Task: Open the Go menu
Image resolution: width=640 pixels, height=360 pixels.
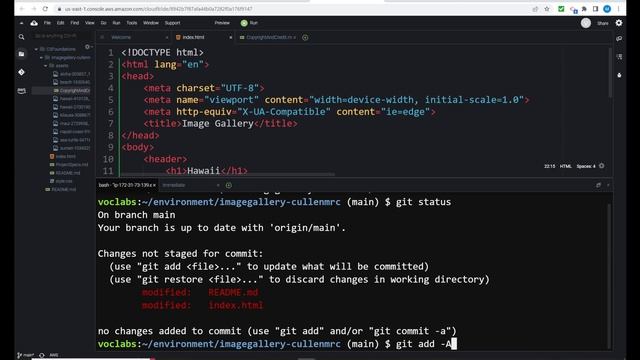Action: tap(103, 23)
